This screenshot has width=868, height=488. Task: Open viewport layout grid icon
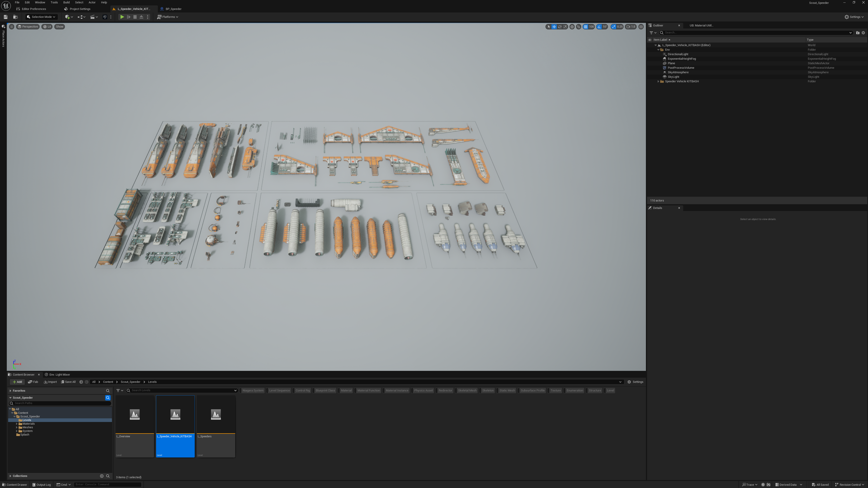click(x=641, y=27)
